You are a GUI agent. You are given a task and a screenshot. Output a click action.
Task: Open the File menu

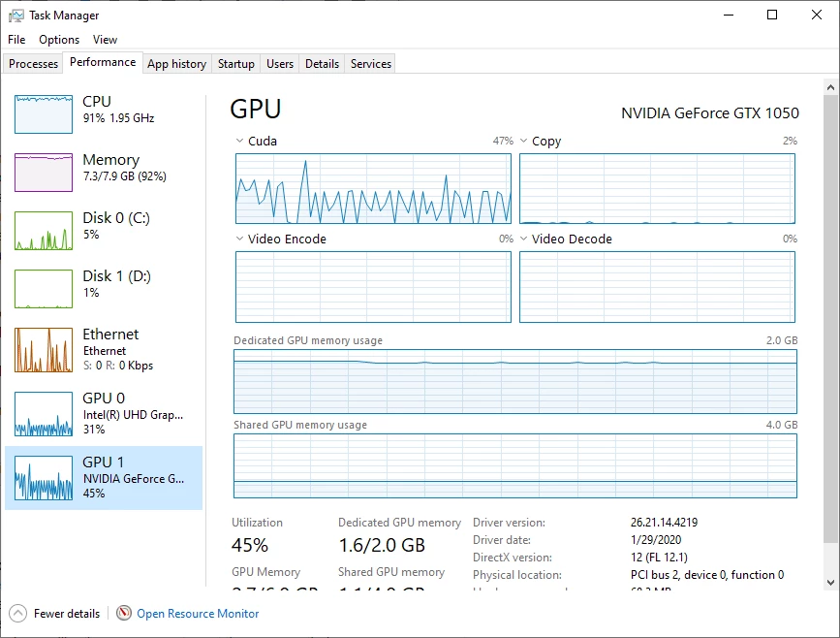tap(16, 40)
